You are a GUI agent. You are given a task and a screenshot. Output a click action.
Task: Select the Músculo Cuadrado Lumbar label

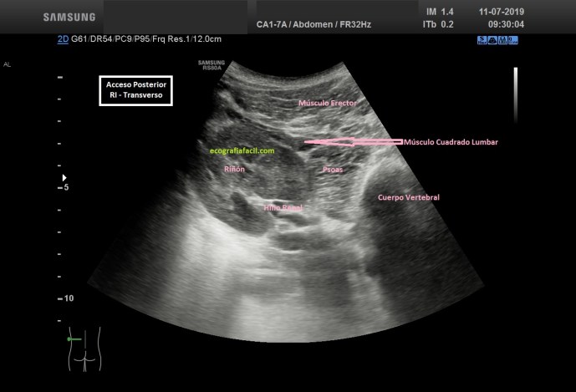[x=451, y=142]
